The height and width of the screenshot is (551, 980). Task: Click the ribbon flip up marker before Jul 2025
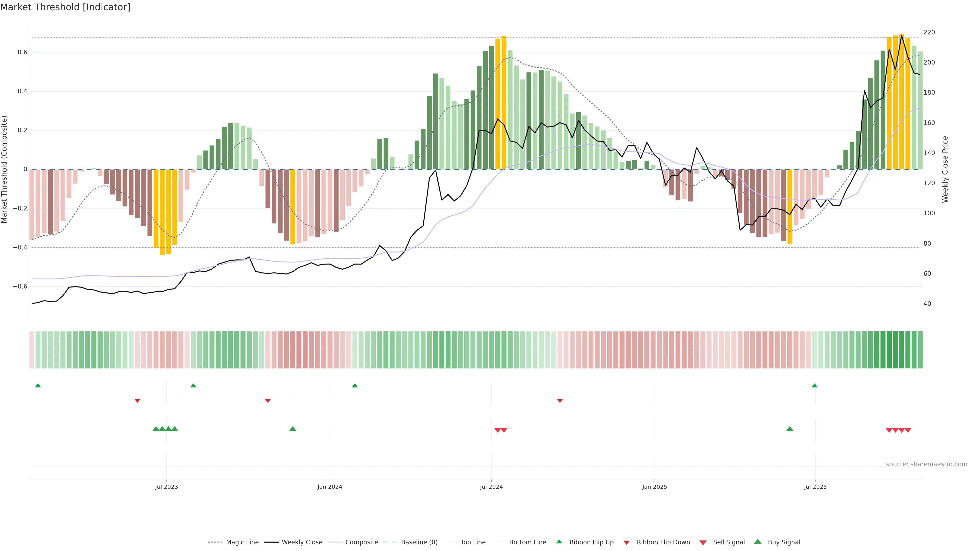pos(815,386)
